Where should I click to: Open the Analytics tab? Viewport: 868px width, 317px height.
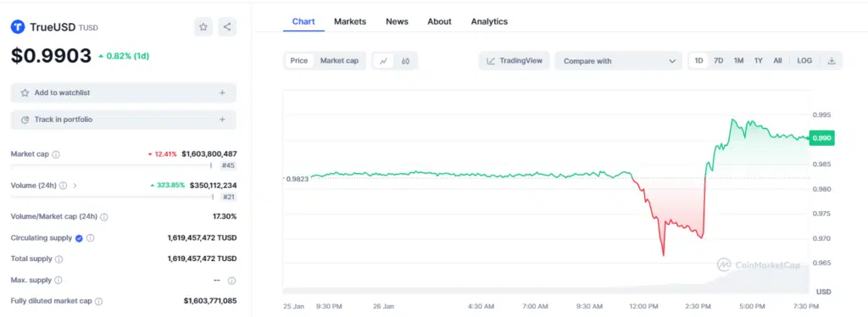click(489, 21)
